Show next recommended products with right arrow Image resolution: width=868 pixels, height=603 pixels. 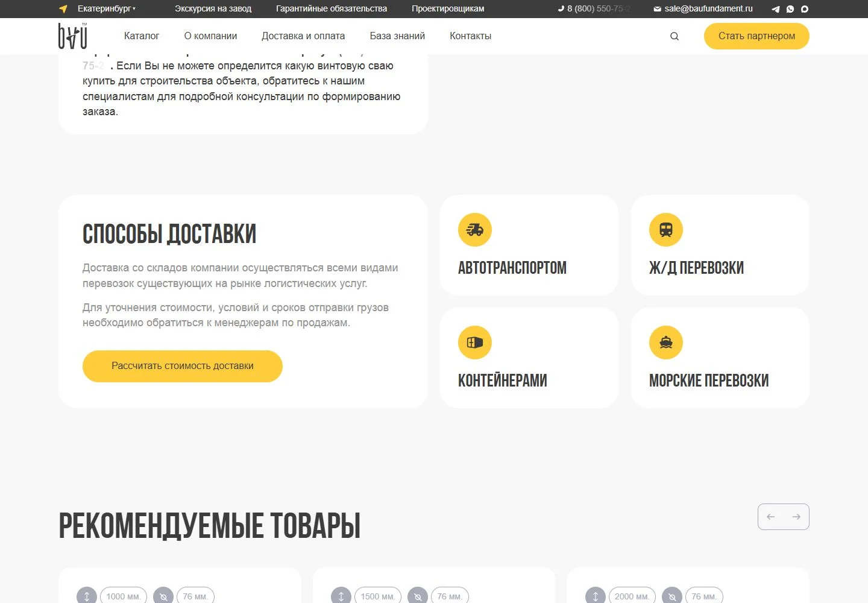click(796, 517)
